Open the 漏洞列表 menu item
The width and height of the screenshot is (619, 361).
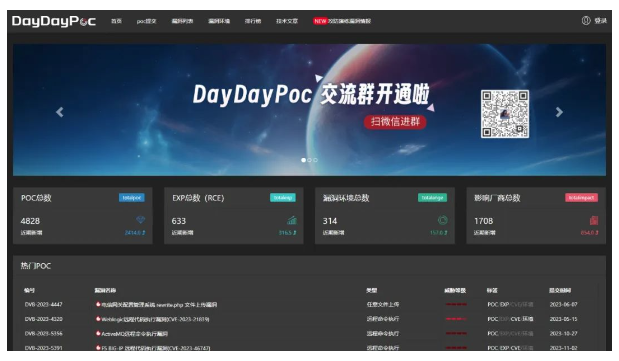pyautogui.click(x=182, y=21)
